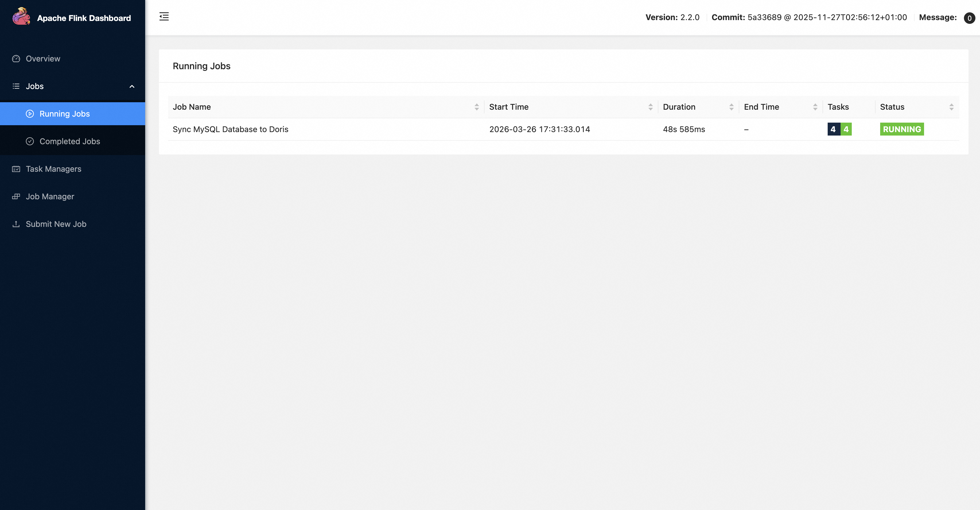Click the green running tasks badge
The width and height of the screenshot is (980, 510).
pyautogui.click(x=846, y=129)
